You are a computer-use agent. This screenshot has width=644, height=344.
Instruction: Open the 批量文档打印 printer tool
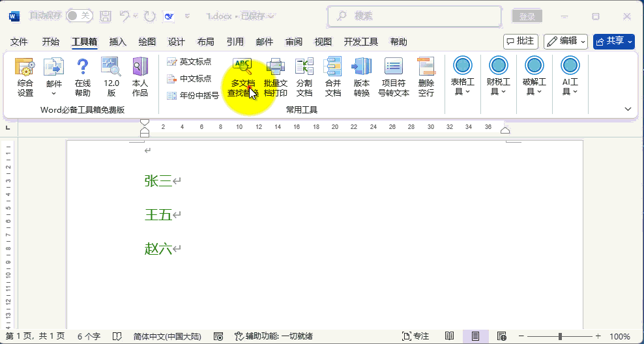pyautogui.click(x=276, y=77)
